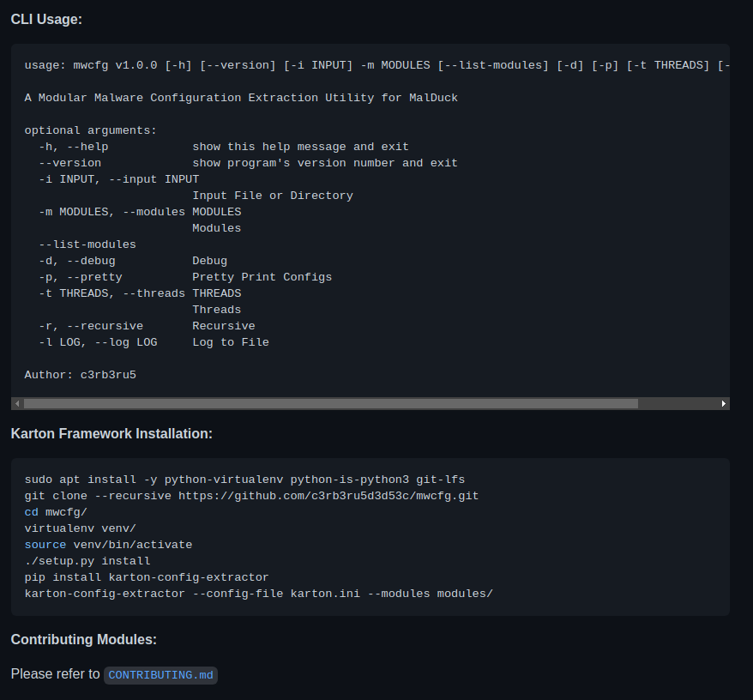Click the horizontal scrollbar's right arrow
753x700 pixels.
tap(723, 403)
